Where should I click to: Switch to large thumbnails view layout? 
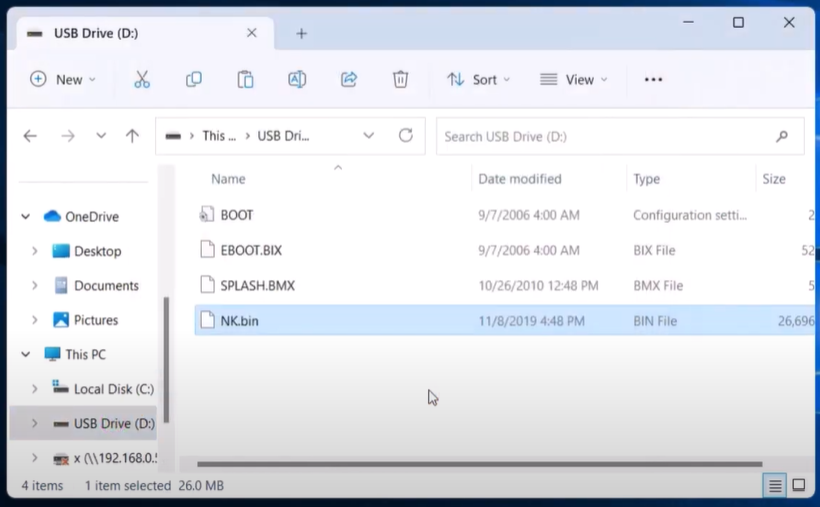(x=799, y=486)
